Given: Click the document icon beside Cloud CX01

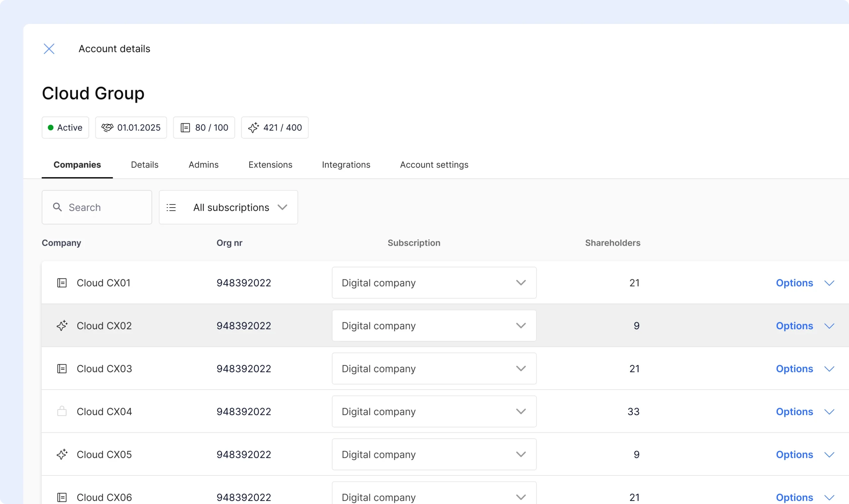Looking at the screenshot, I should coord(62,283).
